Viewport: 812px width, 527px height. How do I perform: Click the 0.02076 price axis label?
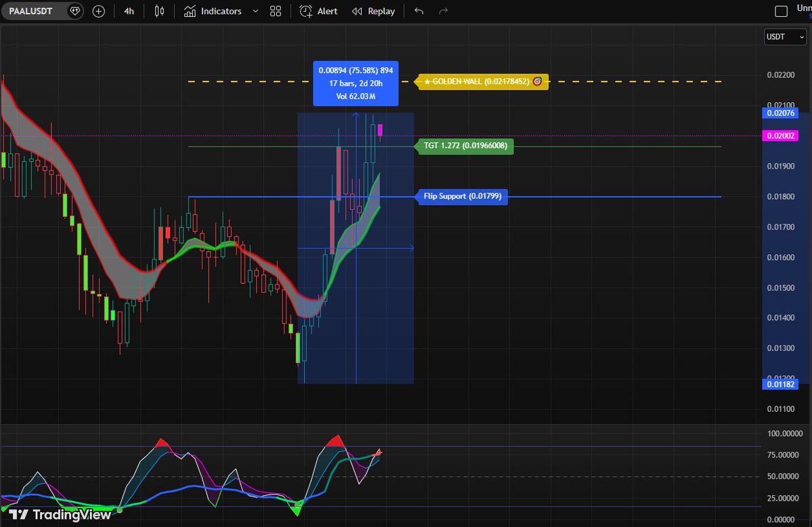[x=780, y=113]
